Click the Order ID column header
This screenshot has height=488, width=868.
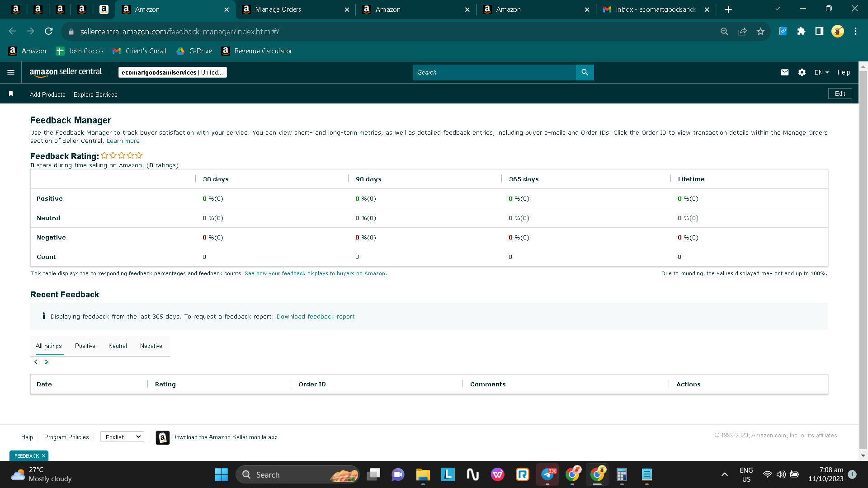(x=312, y=384)
